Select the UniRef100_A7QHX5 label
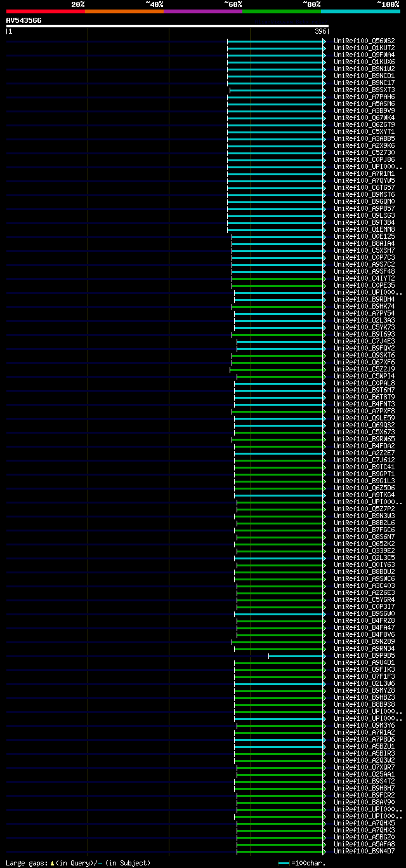This screenshot has width=406, height=868. 364,823
